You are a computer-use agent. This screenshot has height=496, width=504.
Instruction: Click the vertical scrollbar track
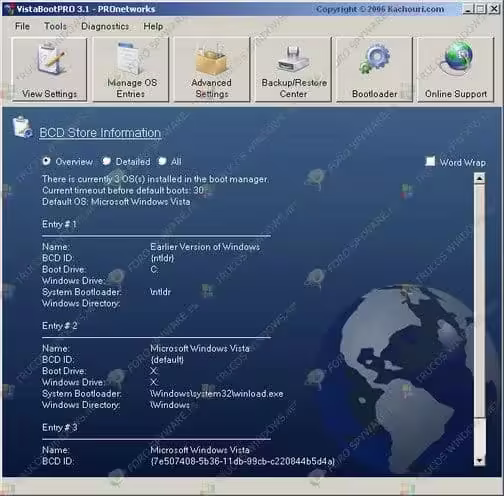coord(479,319)
